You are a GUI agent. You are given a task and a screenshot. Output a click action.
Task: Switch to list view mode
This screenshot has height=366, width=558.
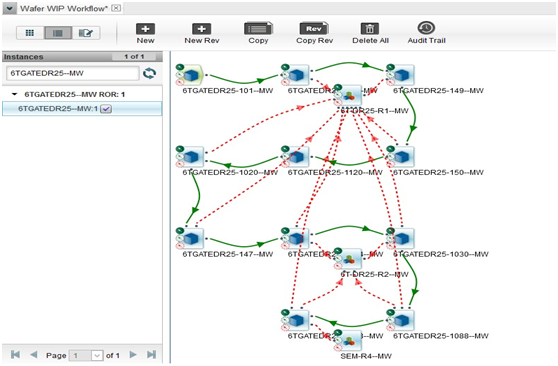coord(58,33)
